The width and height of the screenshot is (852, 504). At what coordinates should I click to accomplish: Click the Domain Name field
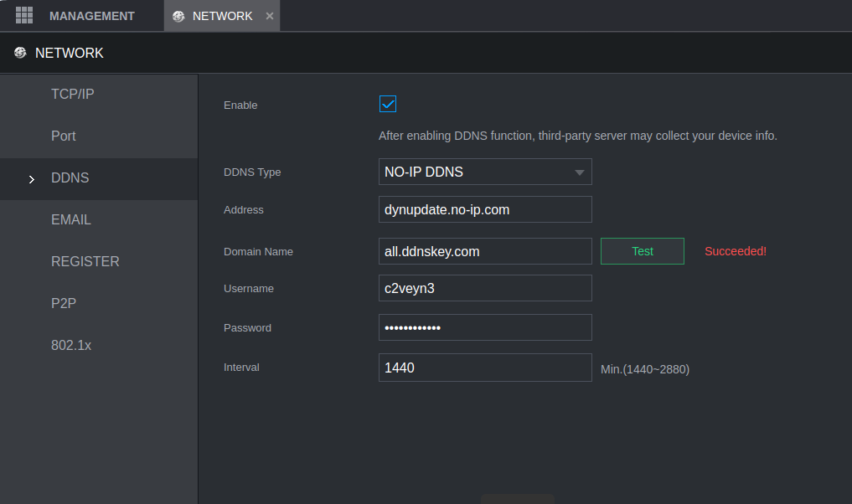[484, 251]
